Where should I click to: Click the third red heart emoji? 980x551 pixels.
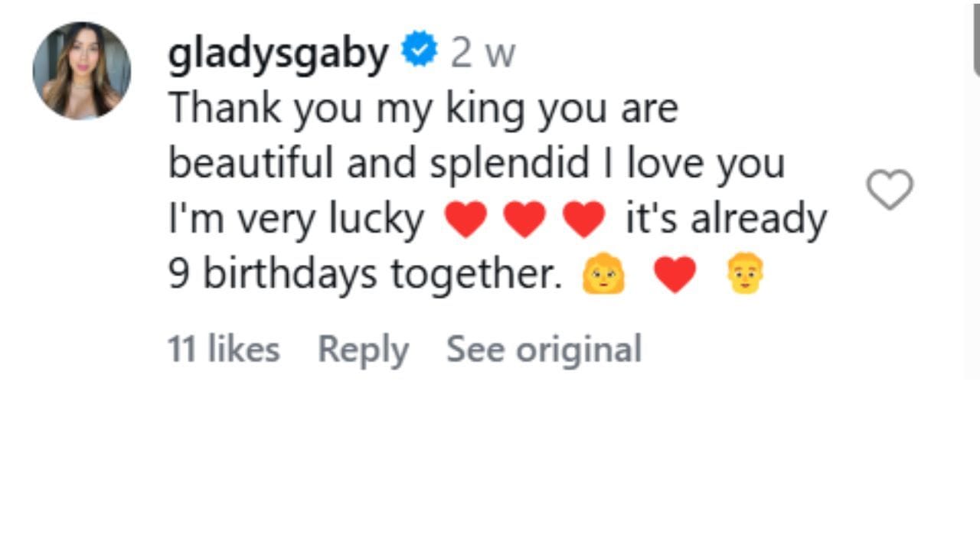583,218
